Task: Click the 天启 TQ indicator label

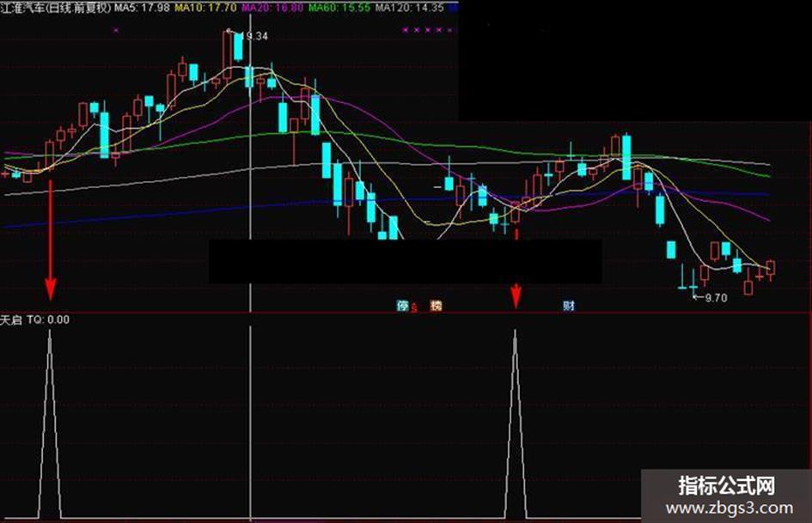Action: [34, 320]
